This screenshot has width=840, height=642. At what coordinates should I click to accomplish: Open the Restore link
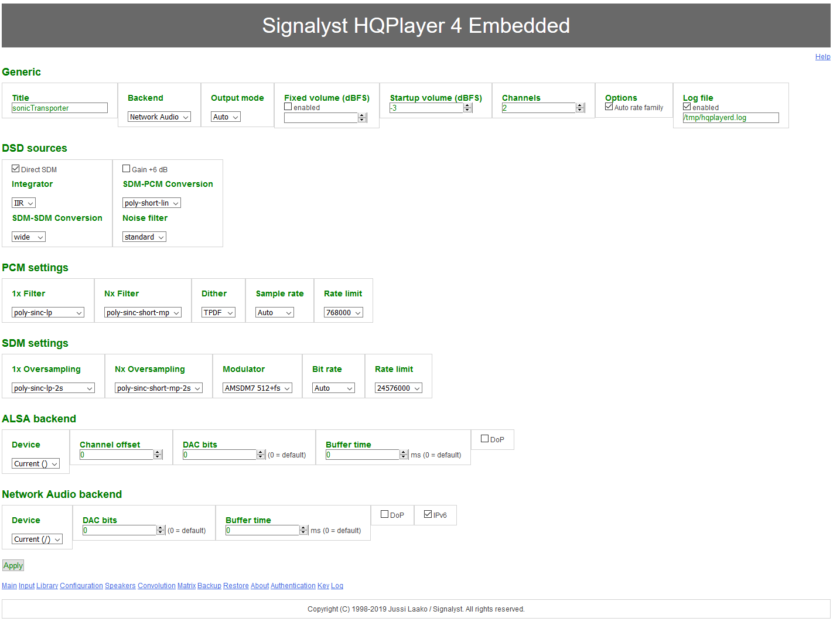tap(236, 586)
